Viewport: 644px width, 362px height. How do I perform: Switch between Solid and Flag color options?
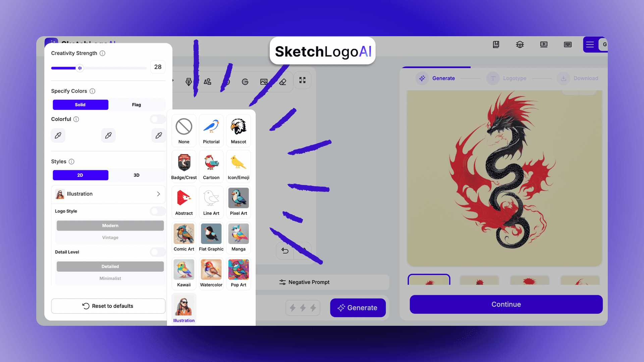click(136, 104)
